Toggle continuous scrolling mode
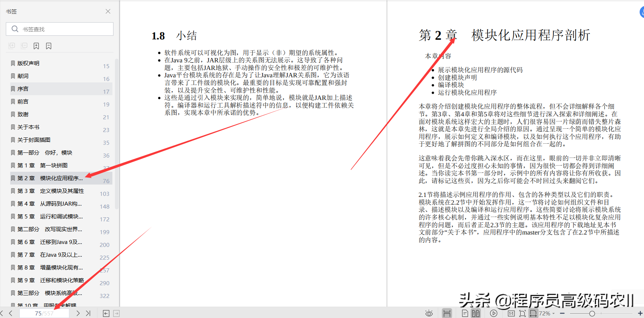Viewport: 644px width, 318px height. pyautogui.click(x=447, y=313)
